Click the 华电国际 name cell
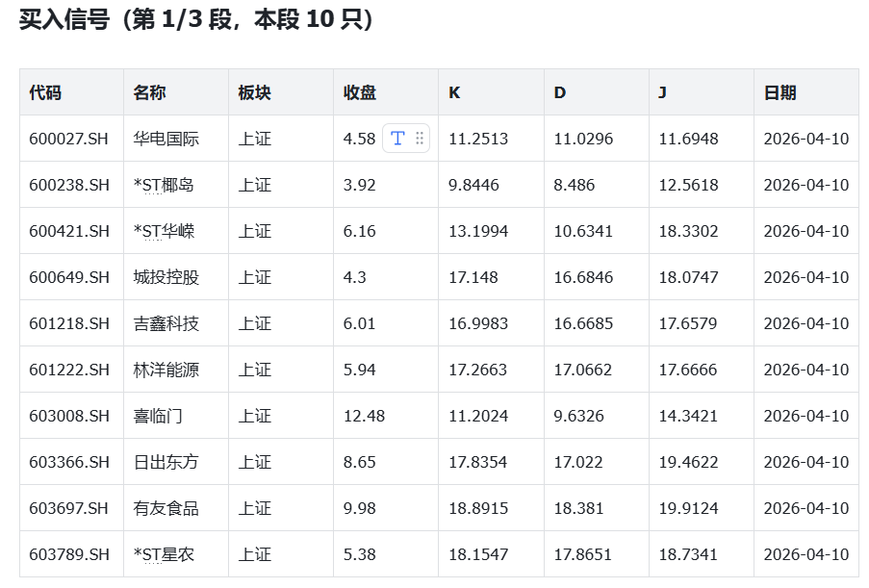The height and width of the screenshot is (588, 869). tap(166, 139)
